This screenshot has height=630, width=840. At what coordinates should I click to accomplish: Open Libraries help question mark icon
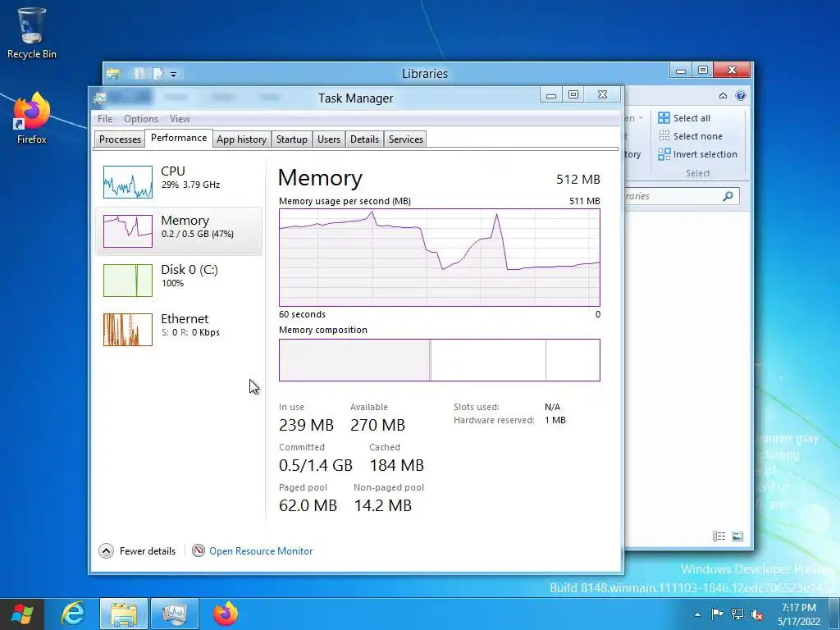[741, 95]
